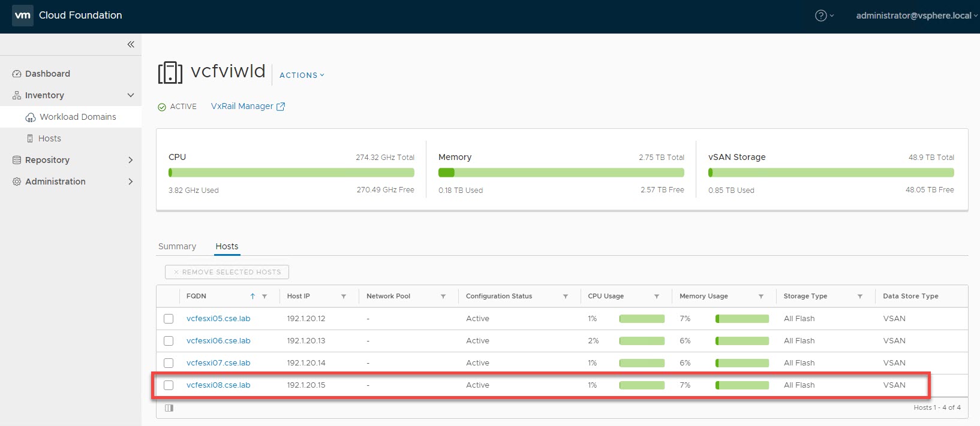Switch to the Summary tab

(177, 246)
